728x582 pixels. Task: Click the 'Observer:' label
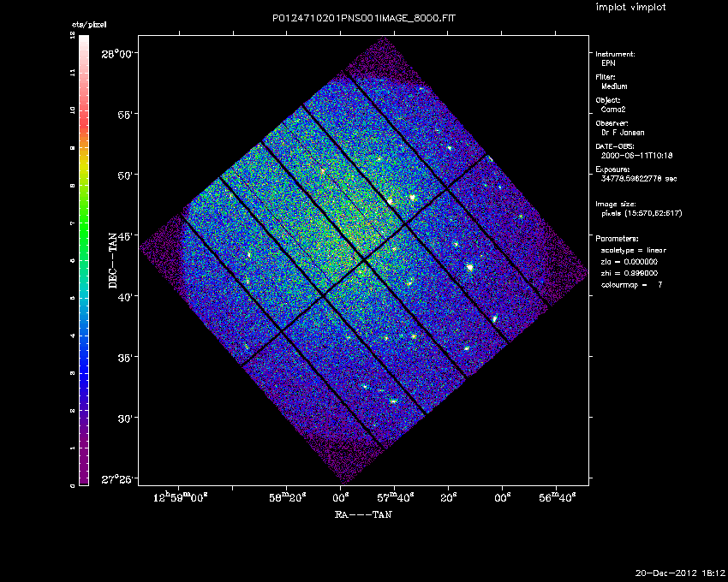click(x=612, y=123)
